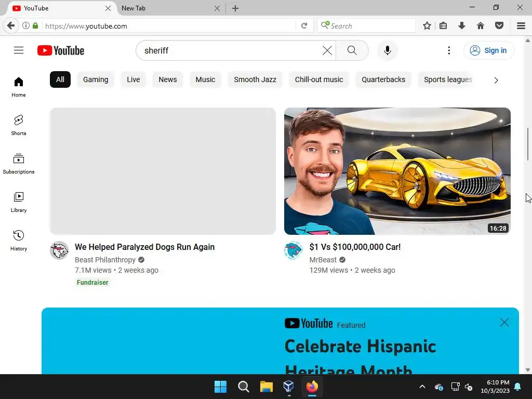532x399 pixels.
Task: Open the Windows Start menu
Action: click(x=220, y=387)
